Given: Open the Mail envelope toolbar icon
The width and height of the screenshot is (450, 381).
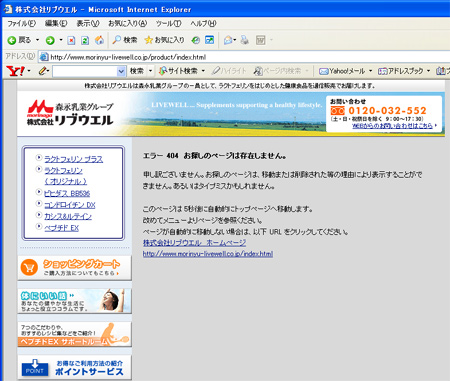Looking at the screenshot, I should [x=228, y=40].
